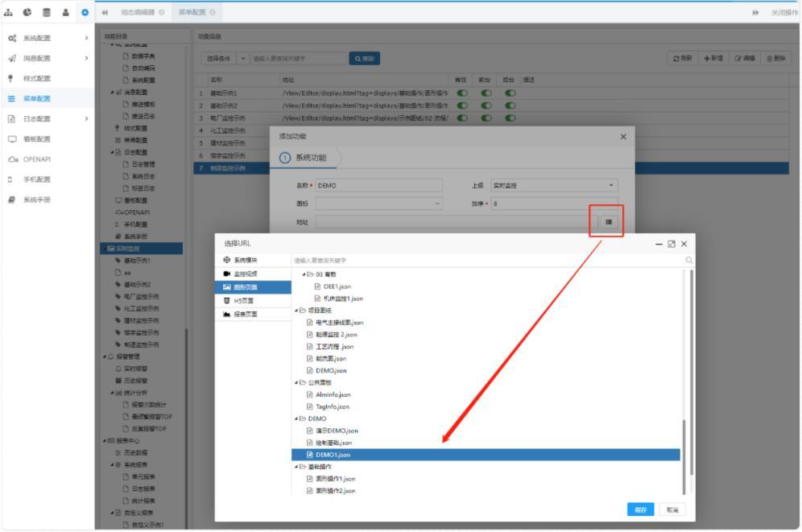
Task: Click the blue search button above table
Action: [x=364, y=58]
